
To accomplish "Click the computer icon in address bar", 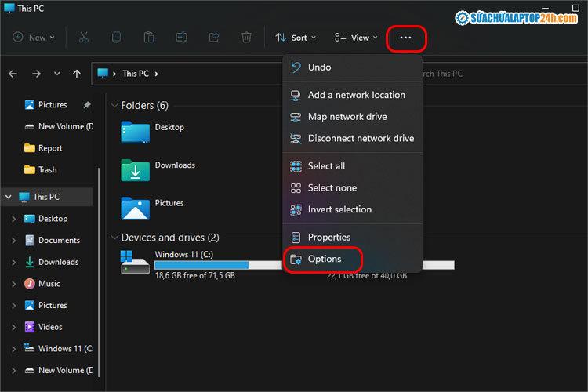I will pyautogui.click(x=103, y=74).
